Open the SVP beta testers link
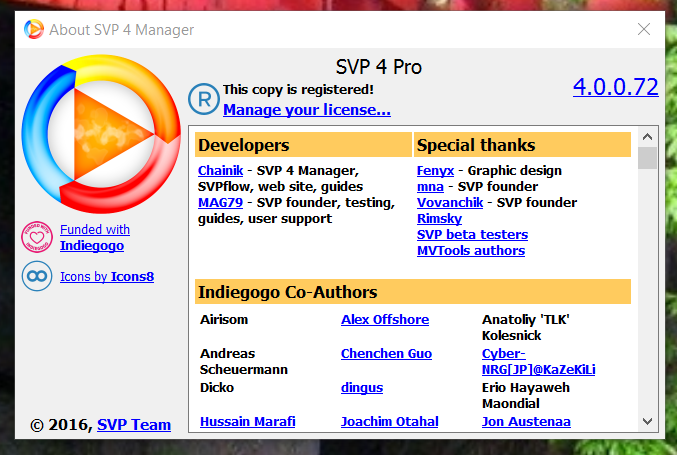Viewport: 677px width, 455px height. click(472, 235)
